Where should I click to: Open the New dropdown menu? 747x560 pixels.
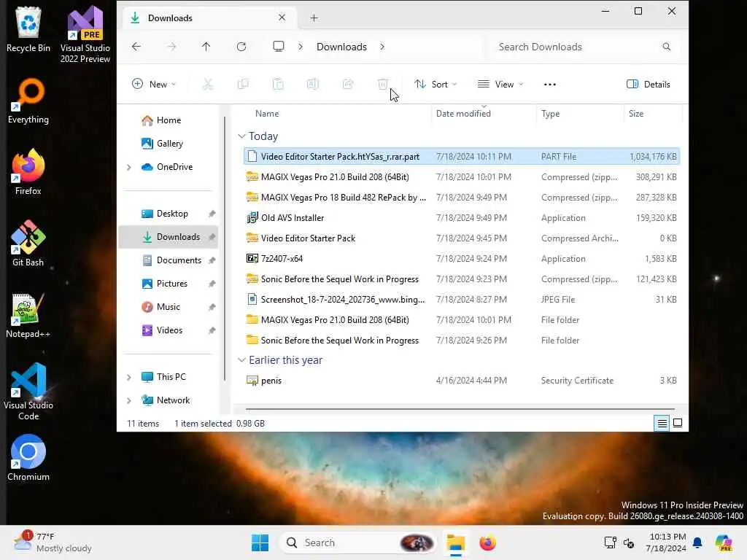click(x=154, y=85)
